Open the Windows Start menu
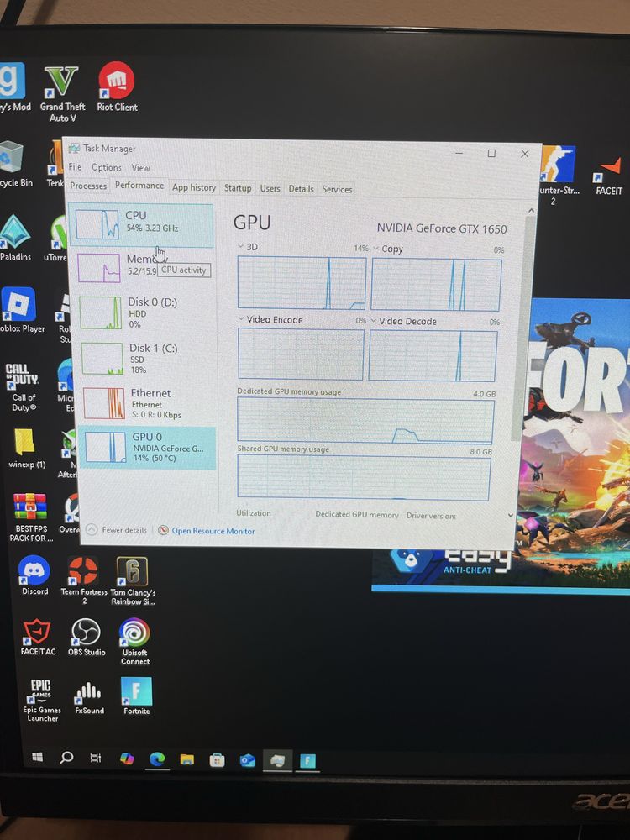Image resolution: width=630 pixels, height=840 pixels. (38, 757)
